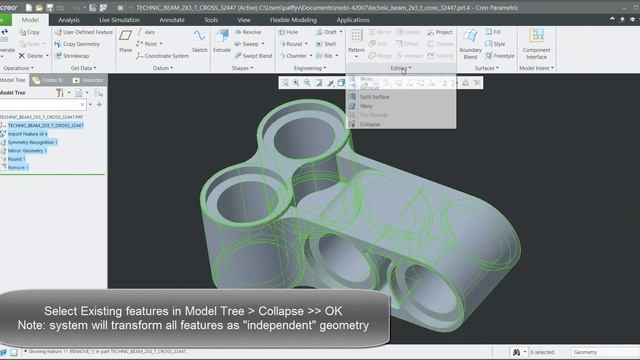The image size is (640, 360).
Task: Select Mirror Geometry 1 in Model Tree
Action: [27, 151]
